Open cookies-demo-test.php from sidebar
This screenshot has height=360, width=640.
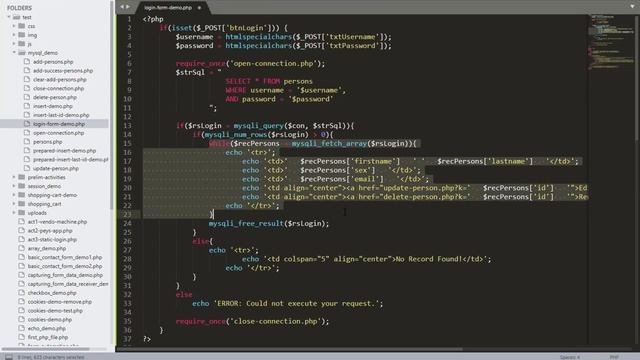55,311
